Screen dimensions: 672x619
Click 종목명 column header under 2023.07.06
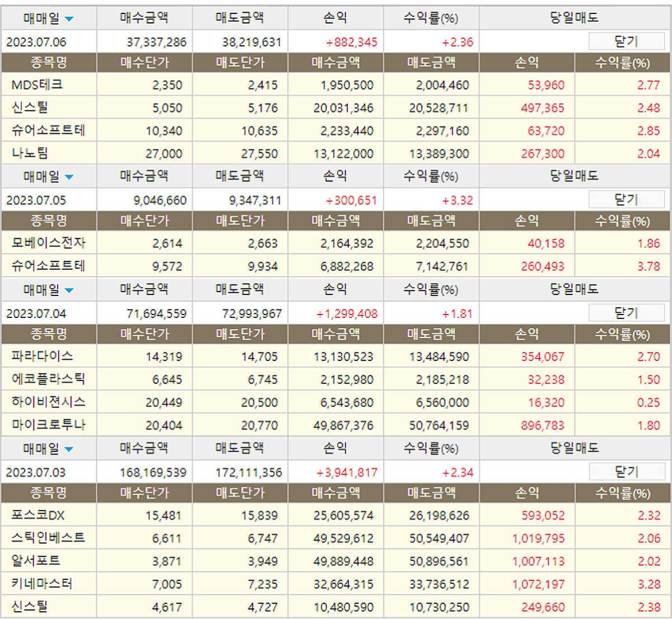(x=49, y=63)
